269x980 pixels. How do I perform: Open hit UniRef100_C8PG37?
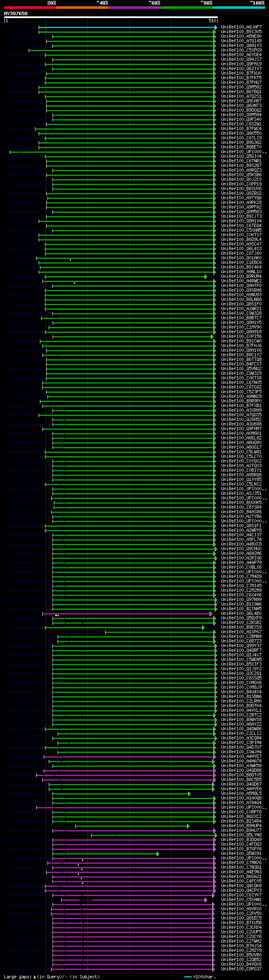pos(241,969)
